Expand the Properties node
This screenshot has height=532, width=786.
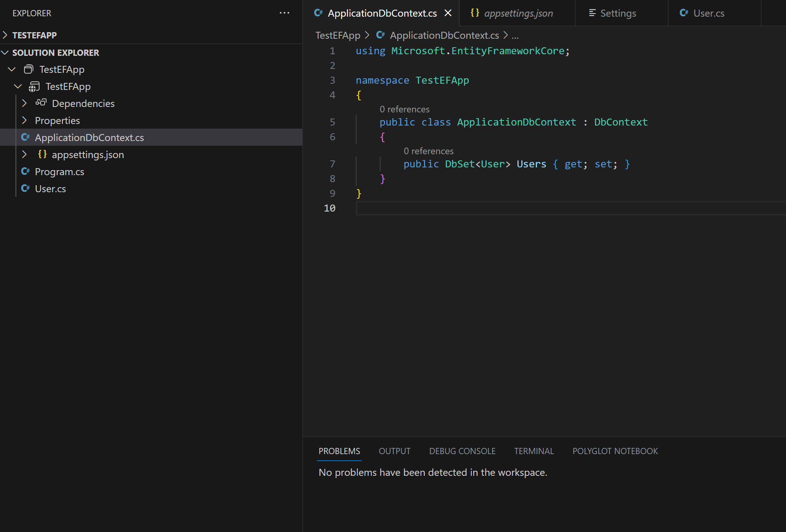24,120
